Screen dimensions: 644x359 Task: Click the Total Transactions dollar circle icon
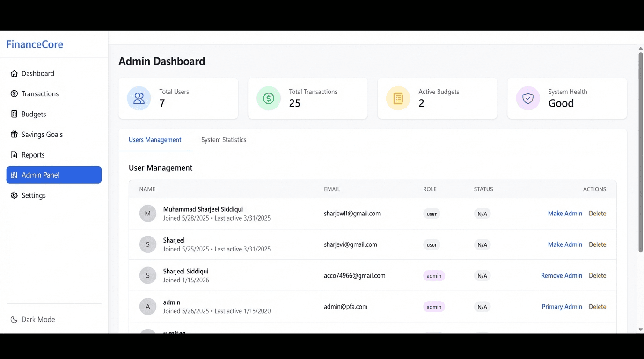point(269,98)
